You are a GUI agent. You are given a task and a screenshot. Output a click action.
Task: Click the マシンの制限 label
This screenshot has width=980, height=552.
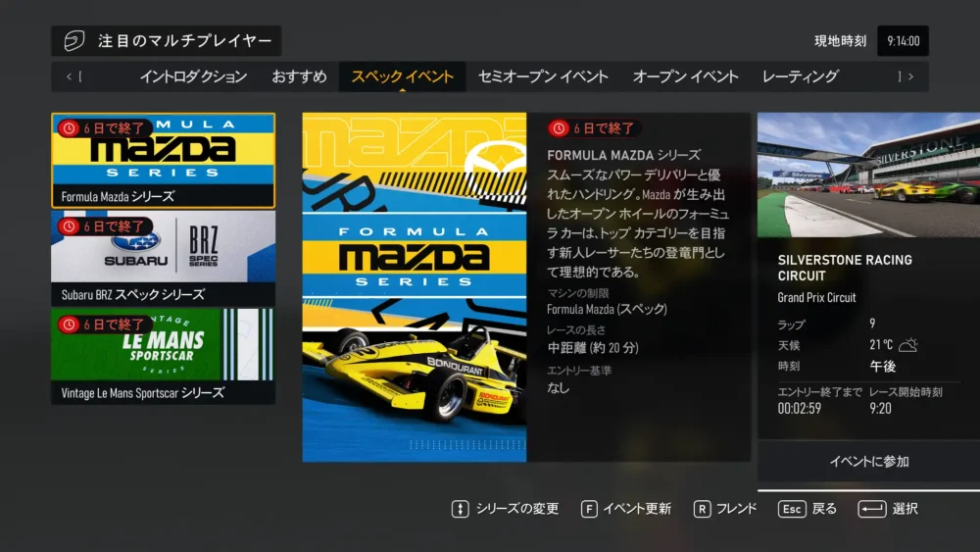[x=578, y=293]
